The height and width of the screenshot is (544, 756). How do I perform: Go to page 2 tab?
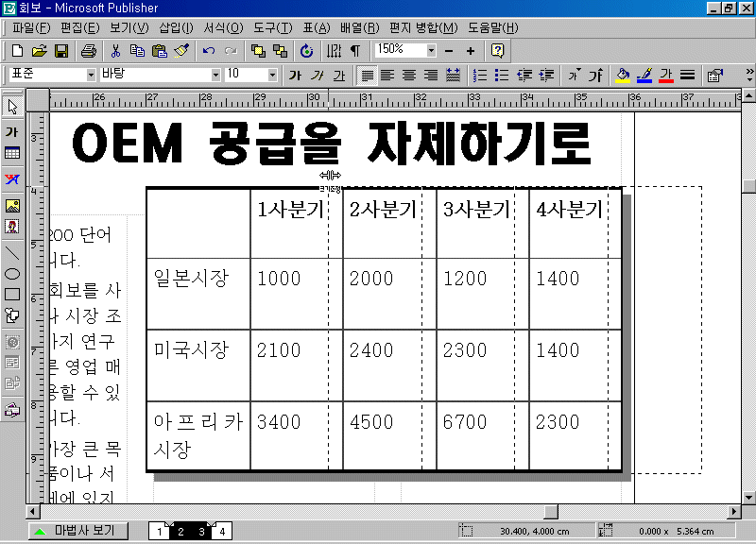click(x=180, y=532)
